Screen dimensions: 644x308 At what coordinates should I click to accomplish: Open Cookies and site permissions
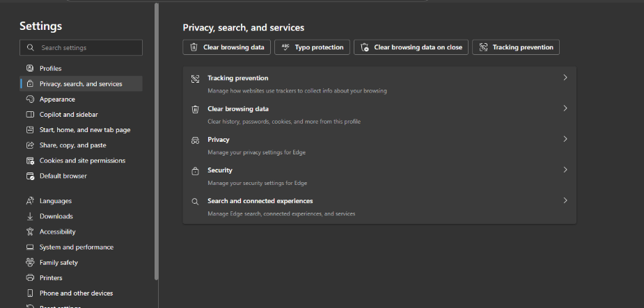81,161
